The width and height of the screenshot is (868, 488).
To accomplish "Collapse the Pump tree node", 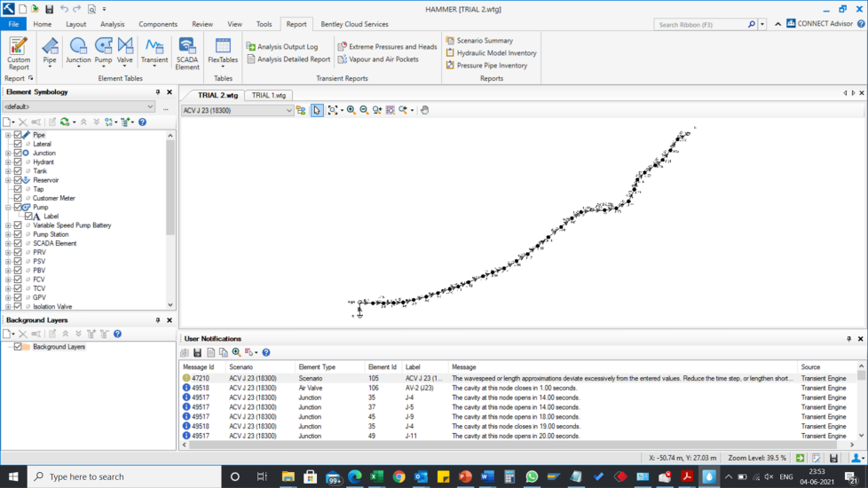I will (x=8, y=207).
